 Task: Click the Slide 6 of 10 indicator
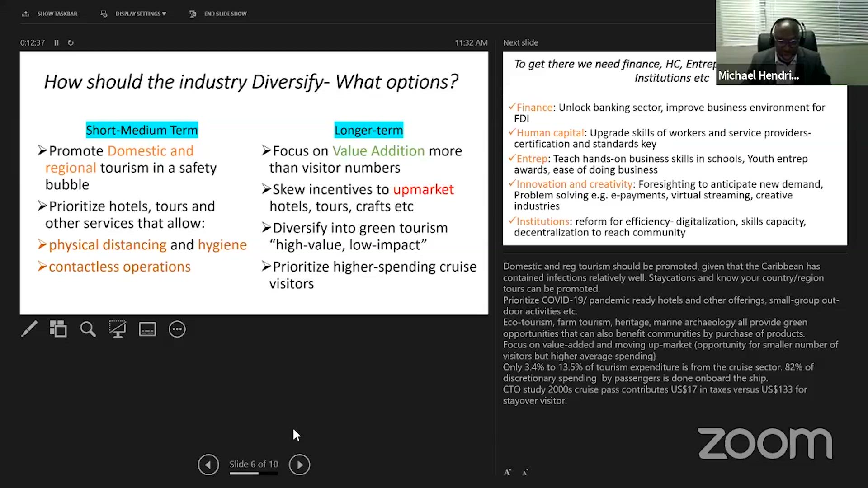click(x=254, y=464)
